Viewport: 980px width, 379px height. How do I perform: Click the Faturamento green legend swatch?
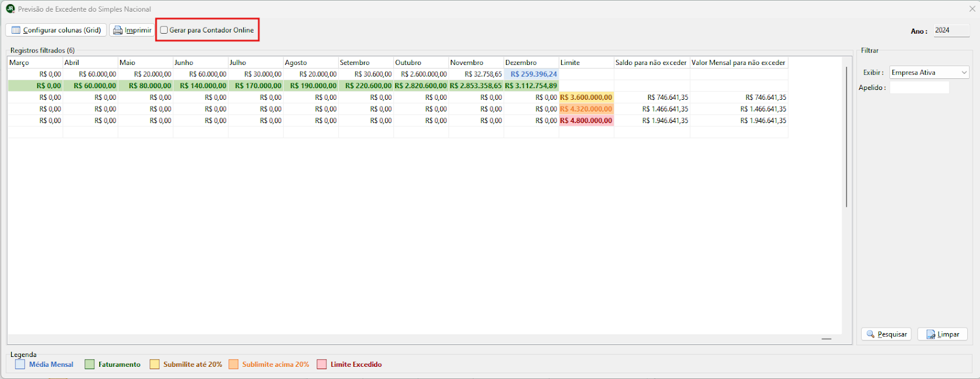(x=89, y=364)
